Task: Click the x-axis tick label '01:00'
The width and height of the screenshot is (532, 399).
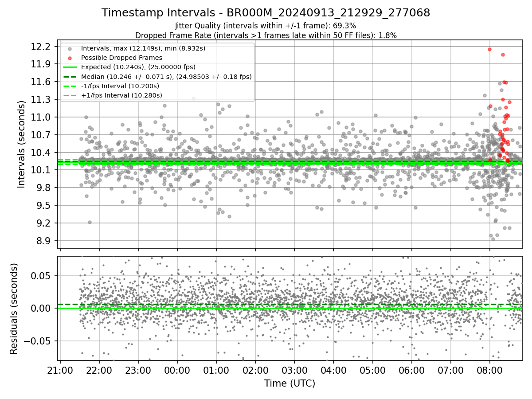Action: pos(216,369)
